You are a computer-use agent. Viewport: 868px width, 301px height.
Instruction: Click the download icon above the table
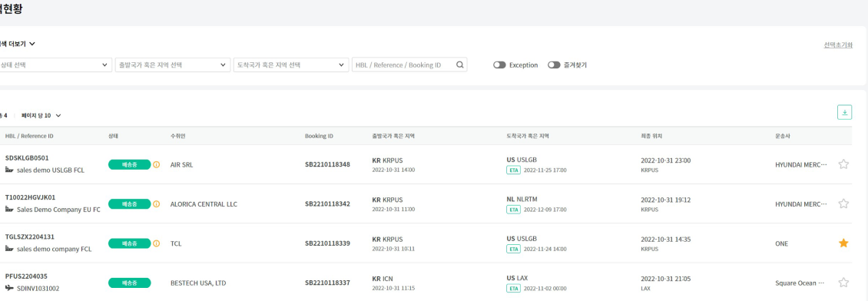(x=844, y=112)
